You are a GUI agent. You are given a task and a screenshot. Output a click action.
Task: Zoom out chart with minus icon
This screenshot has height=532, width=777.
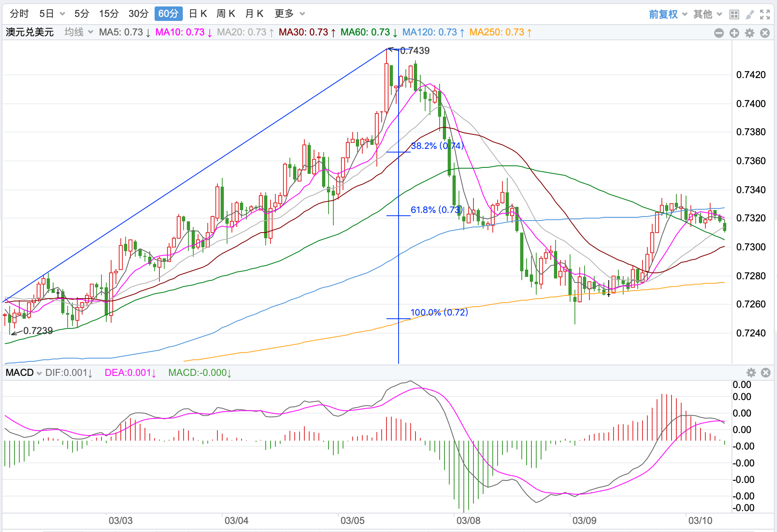pos(719,33)
